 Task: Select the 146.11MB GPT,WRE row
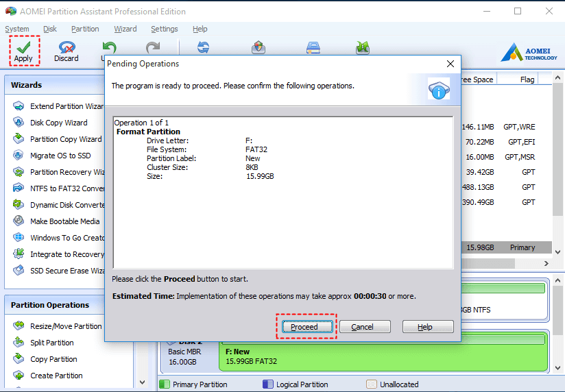click(506, 127)
